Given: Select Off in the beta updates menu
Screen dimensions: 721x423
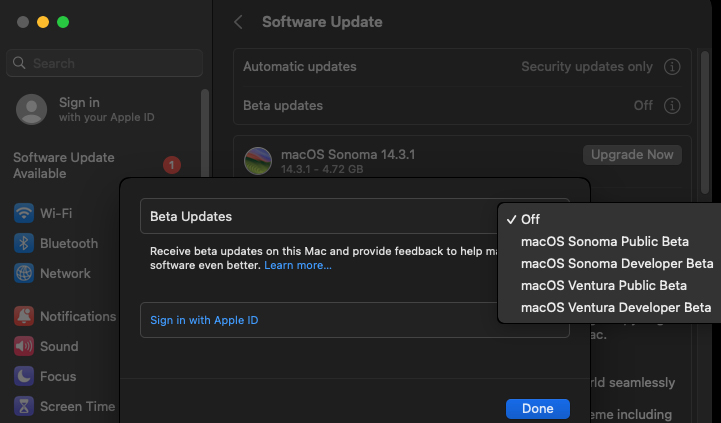Looking at the screenshot, I should tap(530, 219).
